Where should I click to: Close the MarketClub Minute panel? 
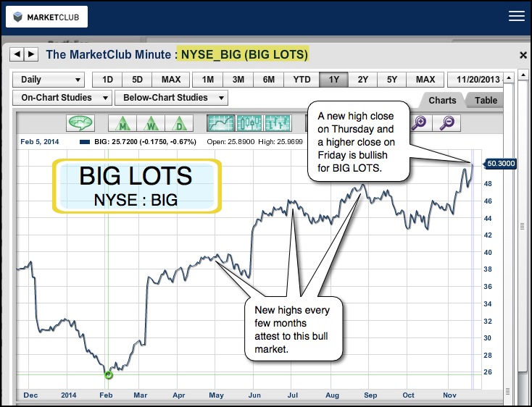523,55
